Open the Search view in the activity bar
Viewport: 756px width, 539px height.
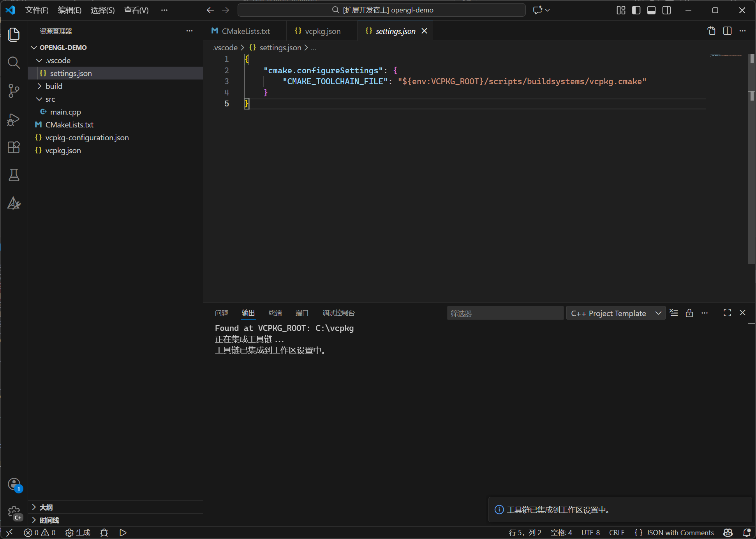point(14,62)
